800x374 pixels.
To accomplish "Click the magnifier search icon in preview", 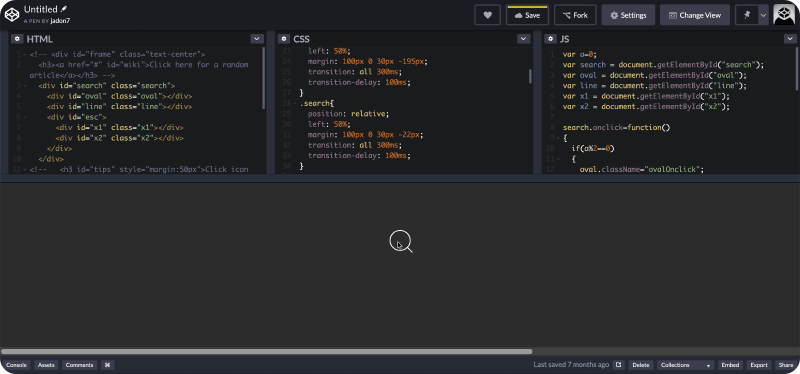I will [401, 241].
